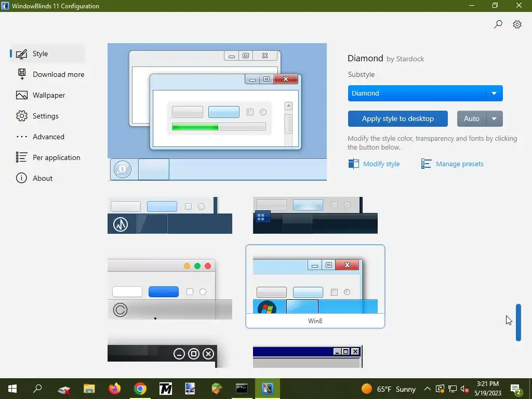Viewport: 532px width, 399px height.
Task: Open the Auto mode dropdown arrow
Action: coord(495,119)
